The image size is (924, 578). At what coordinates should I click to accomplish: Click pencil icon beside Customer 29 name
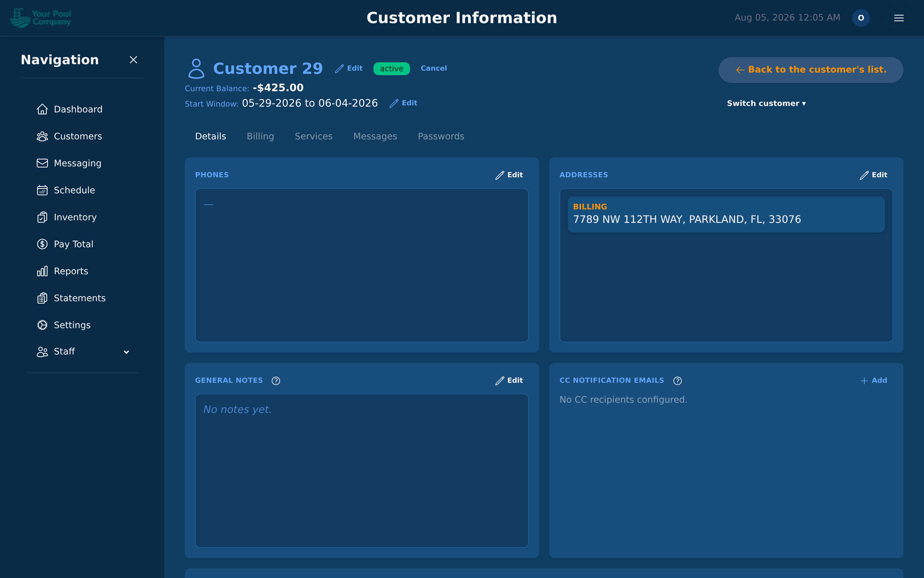pos(339,68)
